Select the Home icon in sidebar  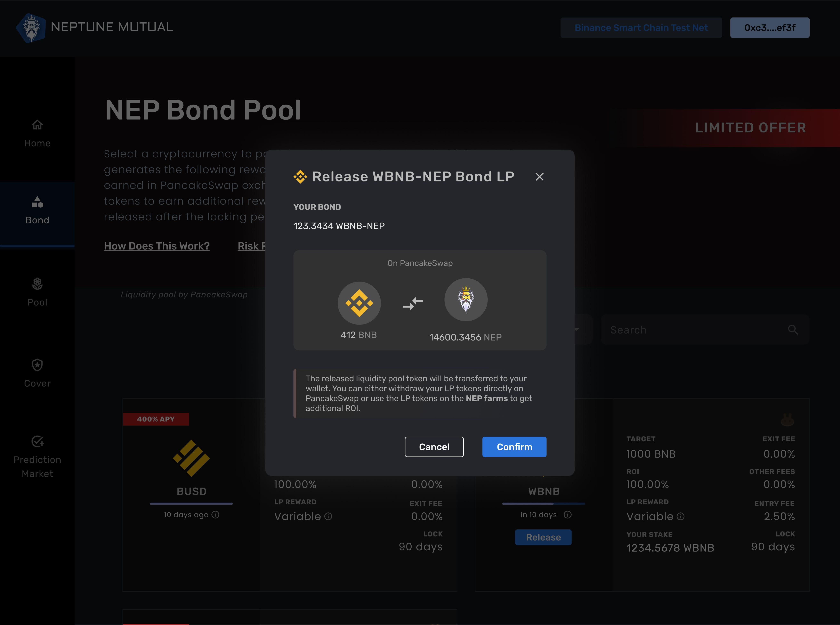coord(37,125)
